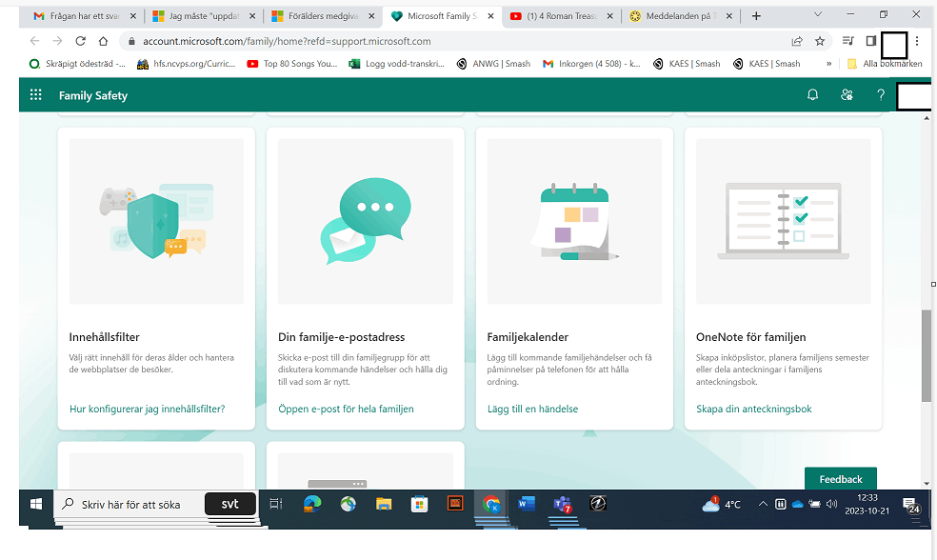This screenshot has width=937, height=560.
Task: Share this page from address bar
Action: [797, 41]
